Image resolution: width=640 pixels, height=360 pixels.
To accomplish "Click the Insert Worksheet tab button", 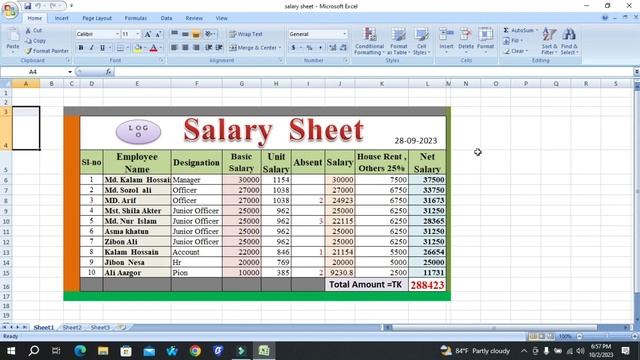I will click(x=121, y=327).
